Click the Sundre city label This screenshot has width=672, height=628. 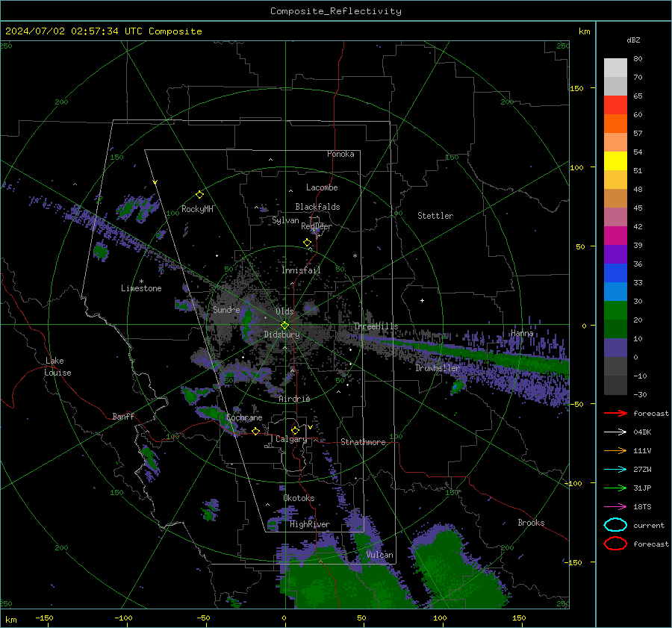(226, 309)
